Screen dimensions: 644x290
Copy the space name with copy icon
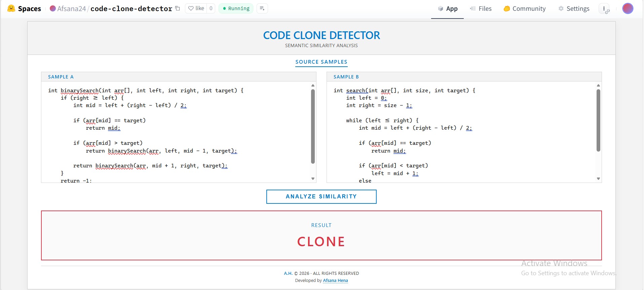tap(178, 8)
